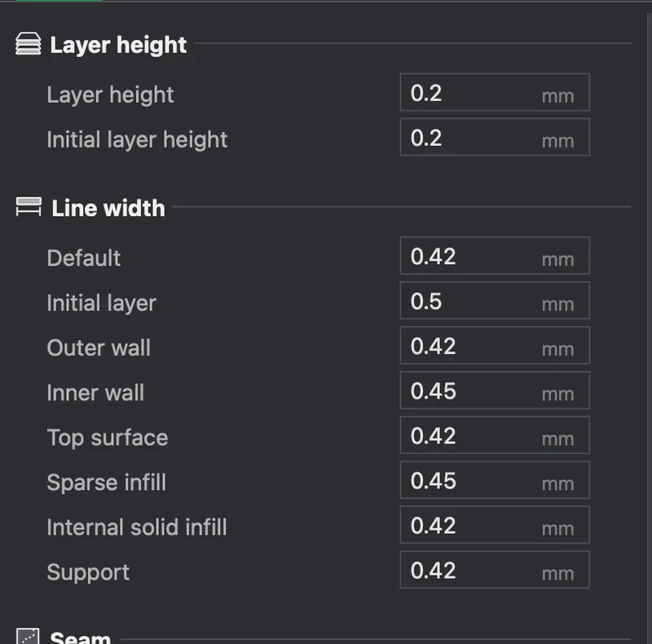
Task: Click the Line width section icon
Action: pyautogui.click(x=29, y=207)
